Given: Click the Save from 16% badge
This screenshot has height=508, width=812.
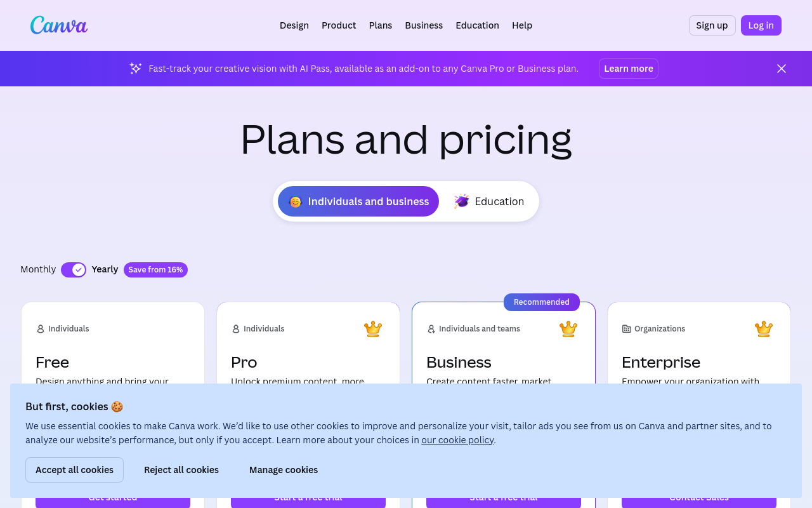Looking at the screenshot, I should pos(155,269).
